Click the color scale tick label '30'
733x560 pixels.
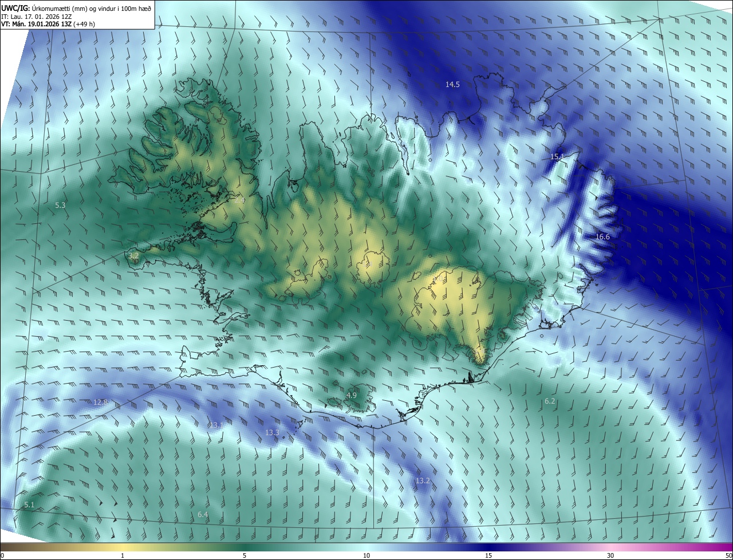click(x=610, y=555)
